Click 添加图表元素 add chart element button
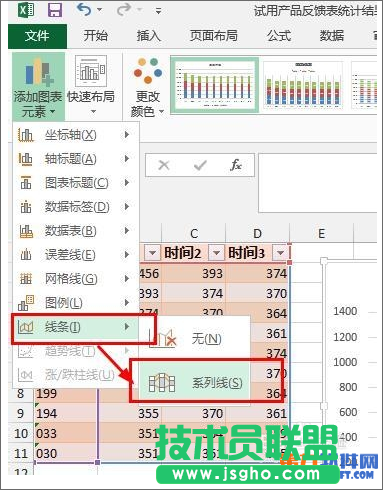Screen dimensions: 383x490 pyautogui.click(x=38, y=87)
